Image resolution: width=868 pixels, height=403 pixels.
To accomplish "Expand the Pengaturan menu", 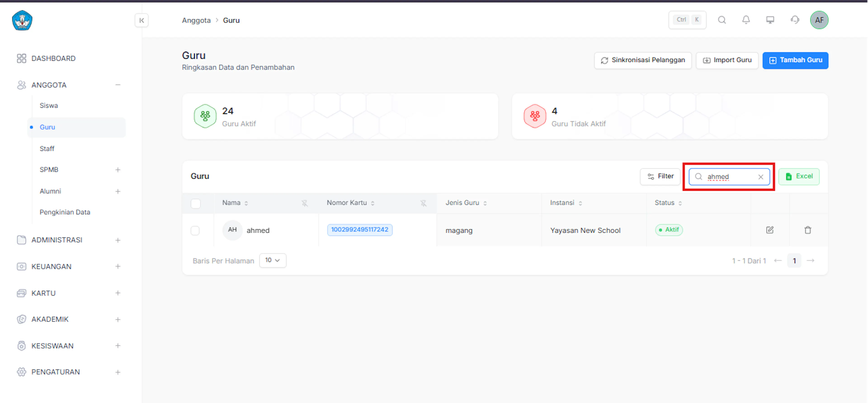I will point(118,372).
